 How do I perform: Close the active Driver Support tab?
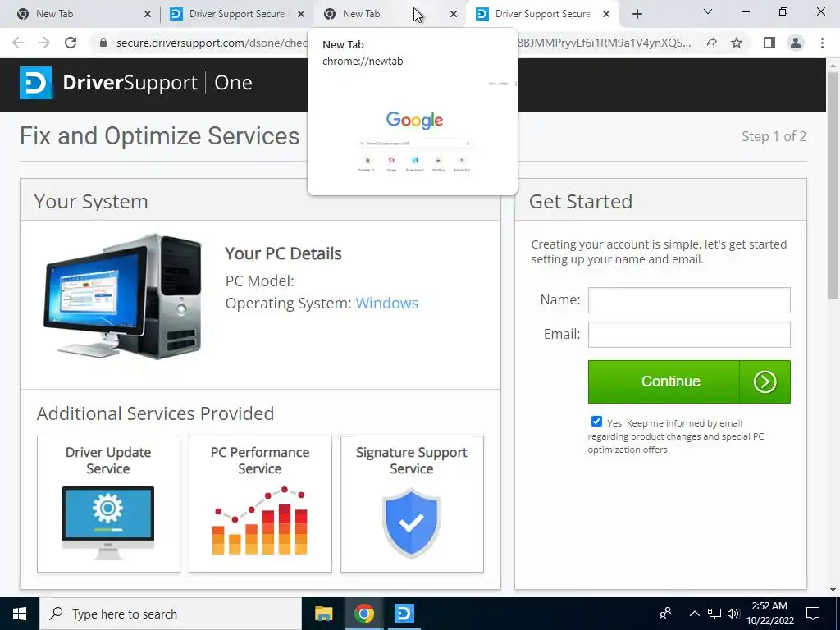[x=606, y=15]
